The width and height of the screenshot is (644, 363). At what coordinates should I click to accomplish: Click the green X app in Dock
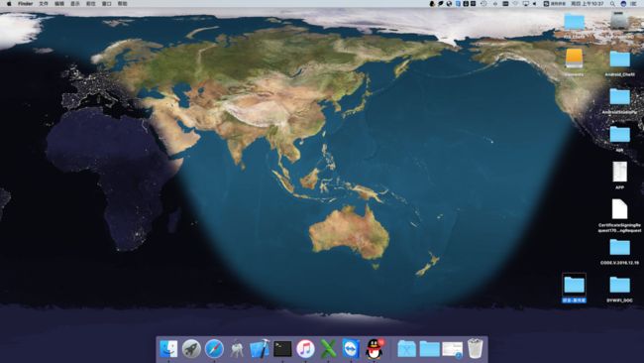tap(328, 348)
